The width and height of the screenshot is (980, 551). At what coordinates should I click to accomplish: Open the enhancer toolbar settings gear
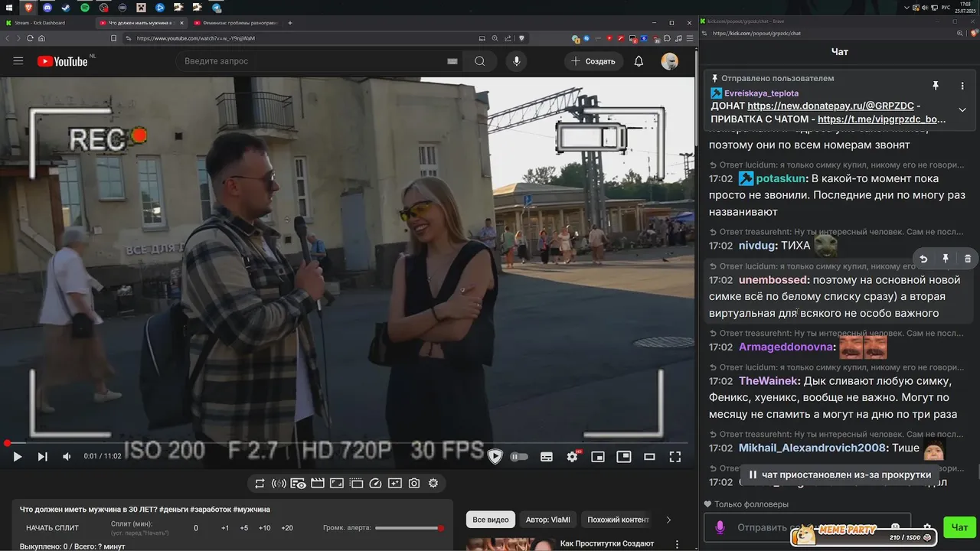pos(433,484)
